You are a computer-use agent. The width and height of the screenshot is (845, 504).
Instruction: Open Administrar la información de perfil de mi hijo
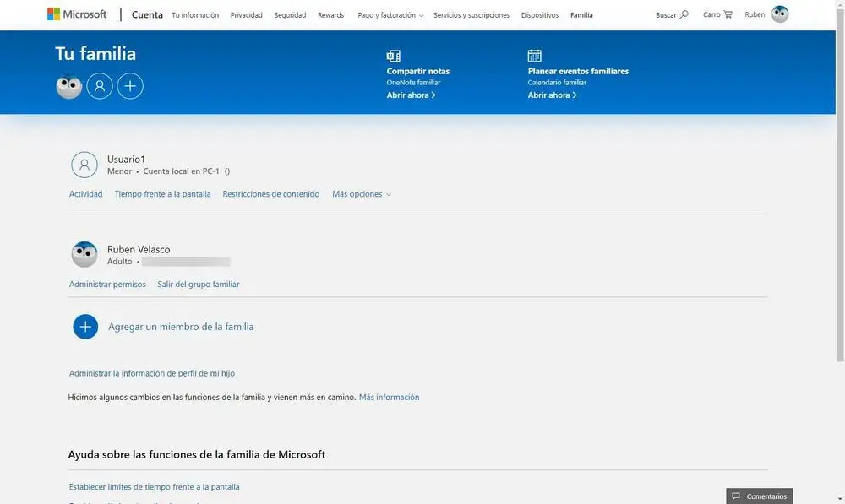[x=152, y=374]
